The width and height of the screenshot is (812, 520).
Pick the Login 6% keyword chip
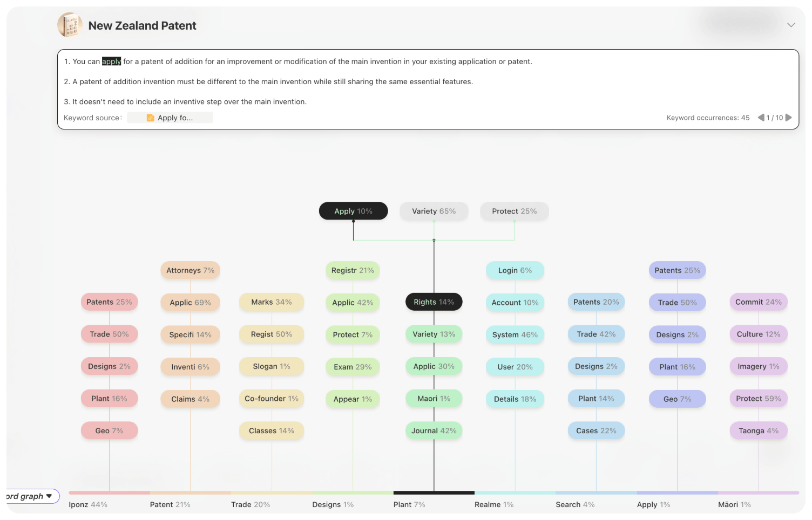[515, 270]
